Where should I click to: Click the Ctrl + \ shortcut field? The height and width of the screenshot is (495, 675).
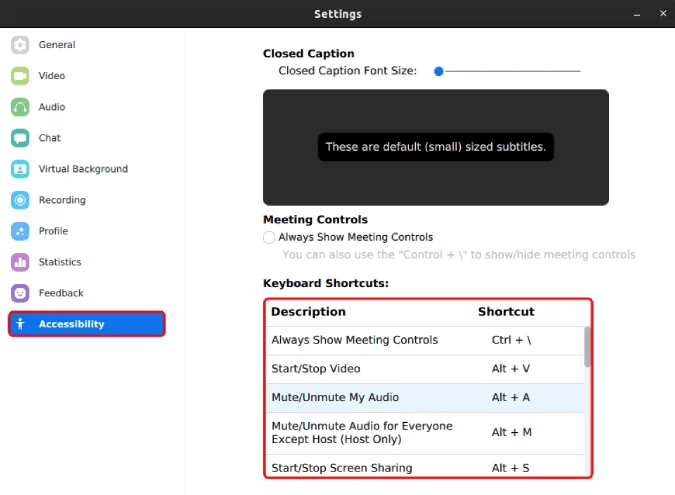[x=511, y=340]
